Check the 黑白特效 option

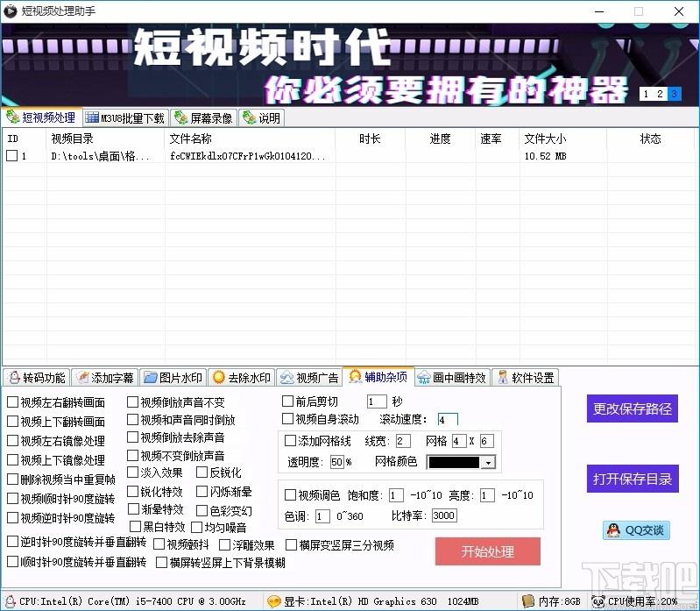pos(135,527)
